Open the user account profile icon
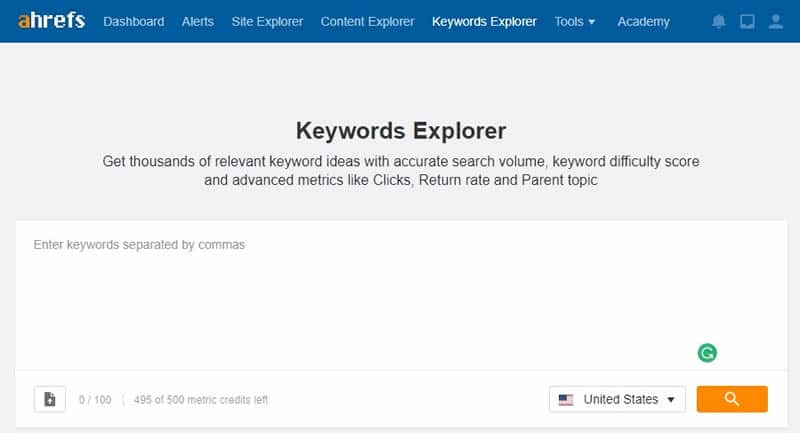This screenshot has height=433, width=800. [775, 22]
